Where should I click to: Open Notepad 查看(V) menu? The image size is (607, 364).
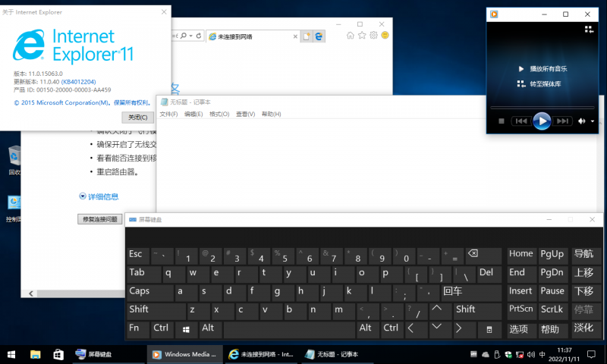click(245, 114)
